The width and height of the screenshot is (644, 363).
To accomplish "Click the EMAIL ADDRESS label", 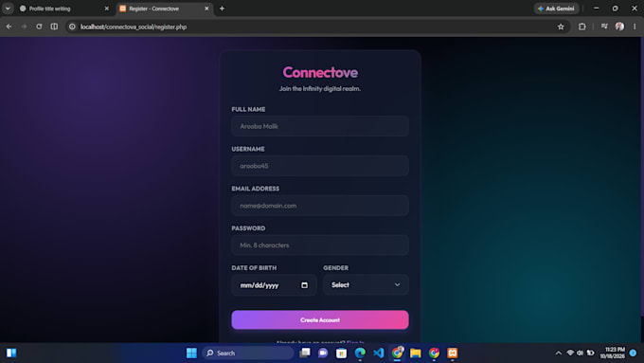I will (x=256, y=189).
